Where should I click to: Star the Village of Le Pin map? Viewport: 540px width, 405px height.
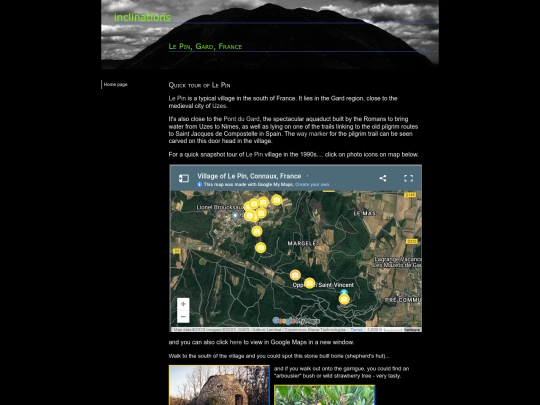pyautogui.click(x=308, y=176)
